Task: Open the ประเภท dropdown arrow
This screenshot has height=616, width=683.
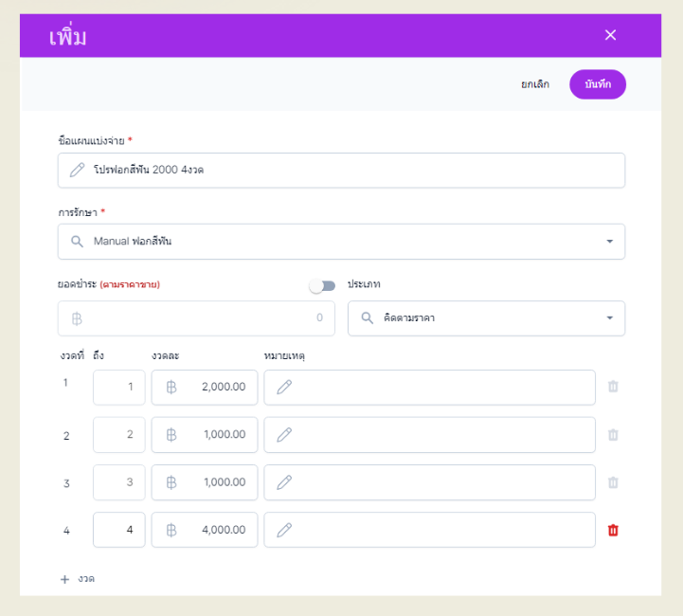Action: [609, 318]
